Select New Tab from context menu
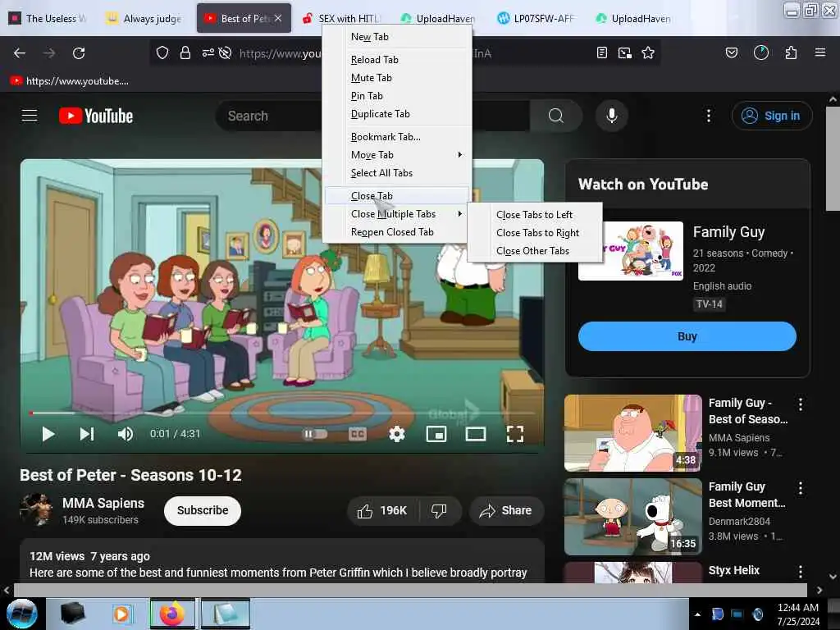Screen dimensions: 840x630 tap(397, 37)
